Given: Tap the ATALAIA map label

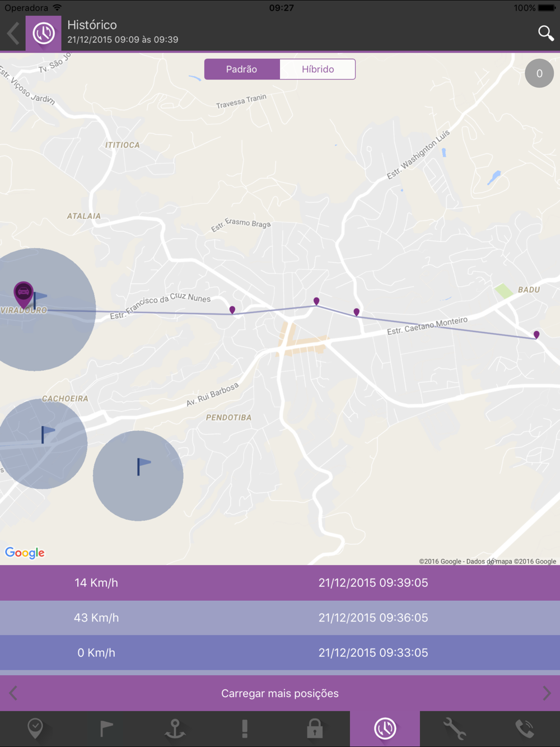Looking at the screenshot, I should pos(84,216).
